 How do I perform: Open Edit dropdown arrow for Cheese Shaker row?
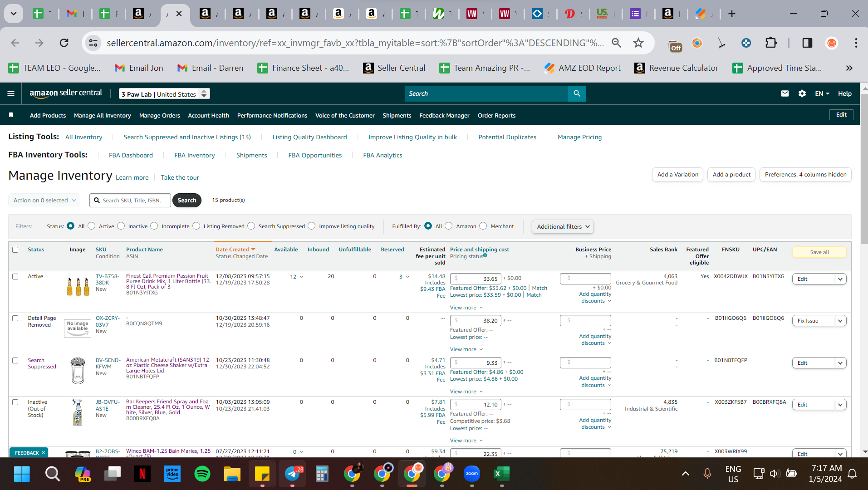pos(840,363)
